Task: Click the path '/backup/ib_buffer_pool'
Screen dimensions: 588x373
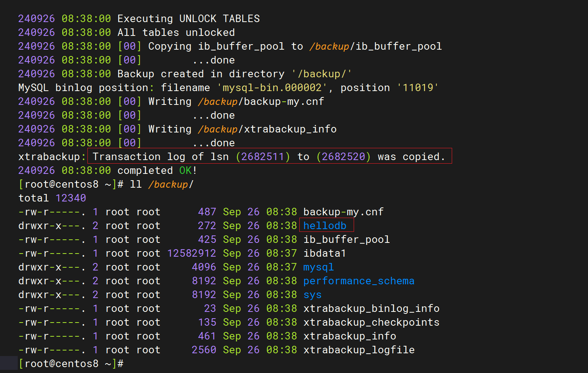Action: click(x=376, y=47)
